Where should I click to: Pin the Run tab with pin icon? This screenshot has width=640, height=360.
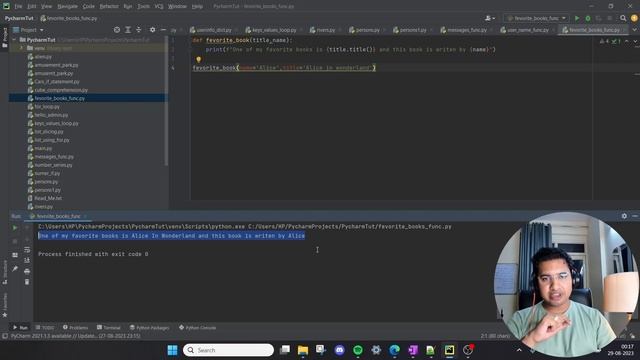click(x=15, y=269)
